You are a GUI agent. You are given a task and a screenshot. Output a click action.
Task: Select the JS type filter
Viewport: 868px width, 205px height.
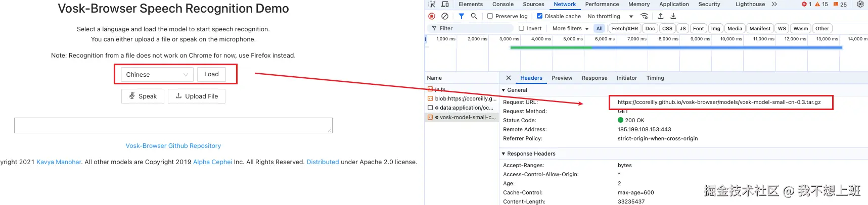tap(683, 28)
